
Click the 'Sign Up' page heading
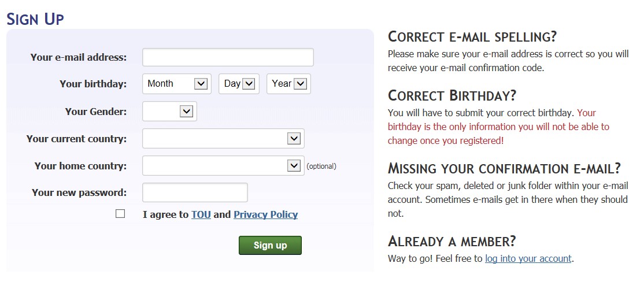(x=35, y=19)
